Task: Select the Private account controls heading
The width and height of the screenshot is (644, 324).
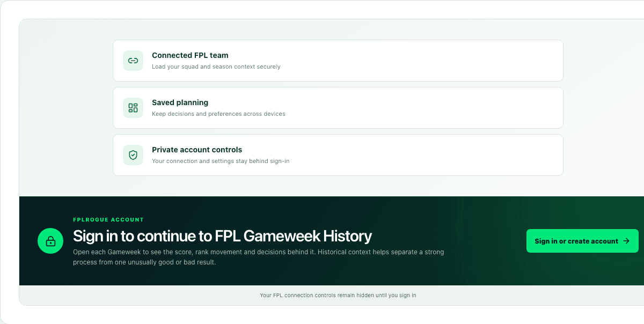Action: 197,150
